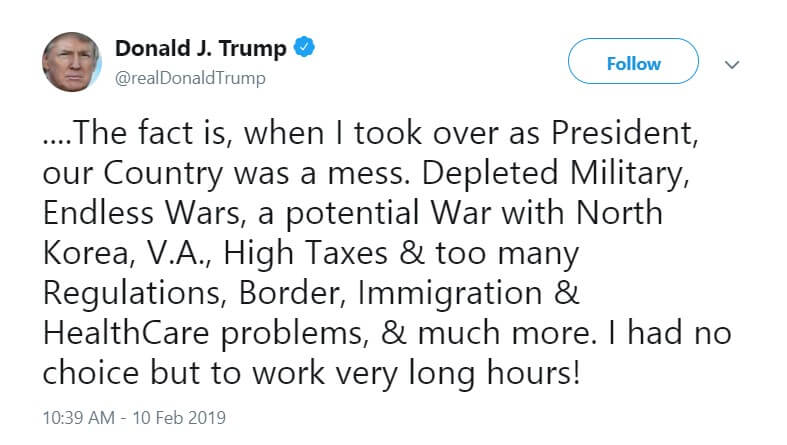Click the 10:39 AM time in the timestamp
Screen dimensions: 787x445
[76, 416]
